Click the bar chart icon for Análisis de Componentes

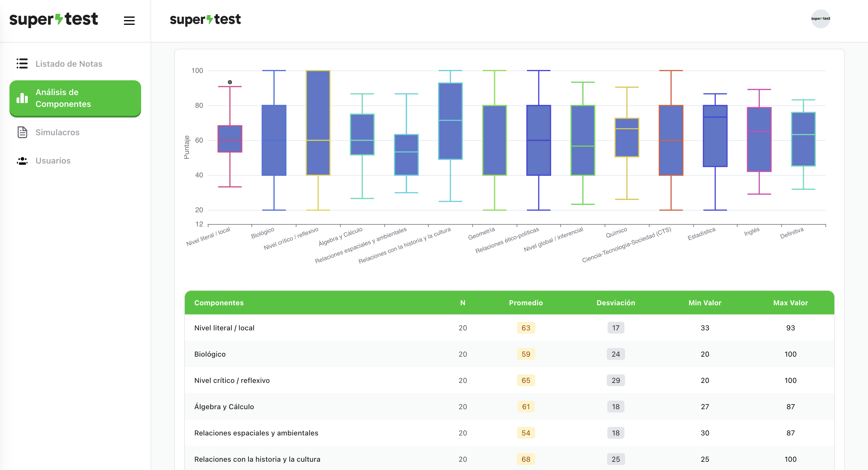pyautogui.click(x=22, y=98)
